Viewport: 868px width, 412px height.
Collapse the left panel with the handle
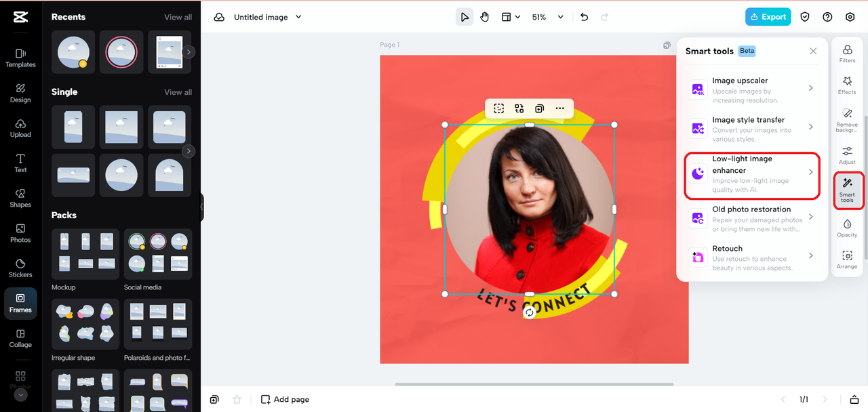(x=201, y=207)
